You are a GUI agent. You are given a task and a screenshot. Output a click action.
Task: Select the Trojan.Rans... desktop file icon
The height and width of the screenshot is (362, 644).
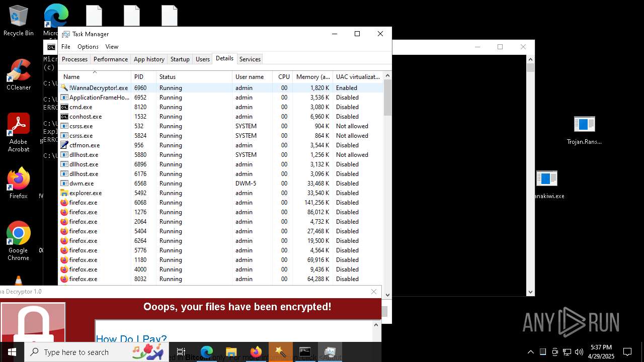click(584, 130)
